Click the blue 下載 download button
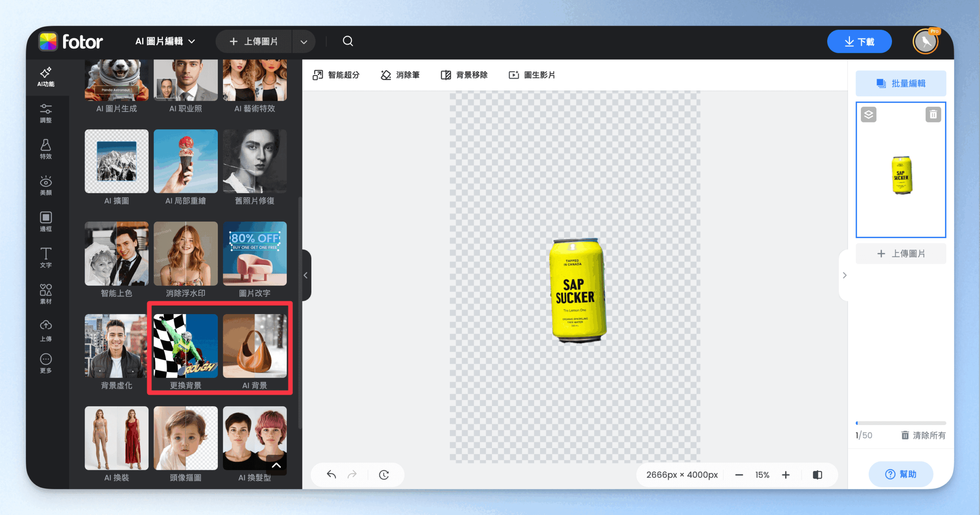The image size is (980, 515). pos(859,41)
